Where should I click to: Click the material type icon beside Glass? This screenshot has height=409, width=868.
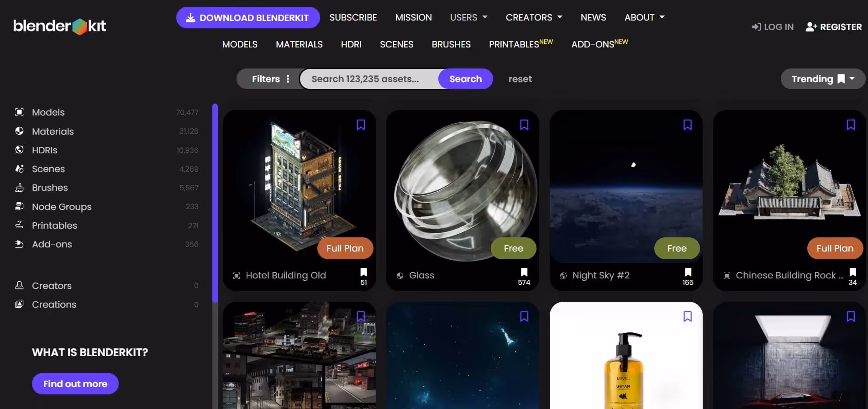pyautogui.click(x=400, y=276)
